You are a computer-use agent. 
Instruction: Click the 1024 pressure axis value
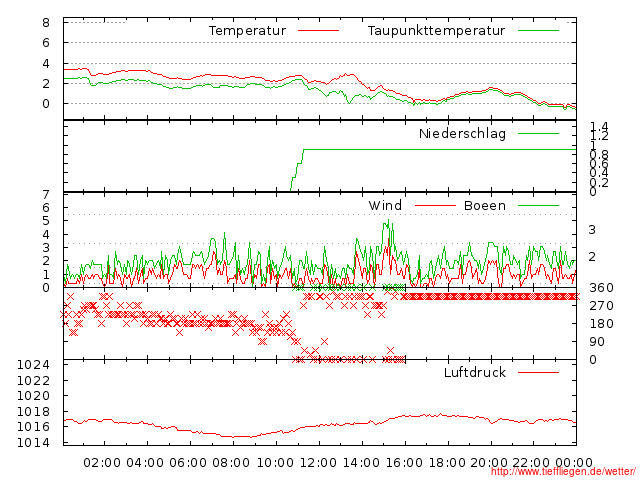tap(33, 364)
